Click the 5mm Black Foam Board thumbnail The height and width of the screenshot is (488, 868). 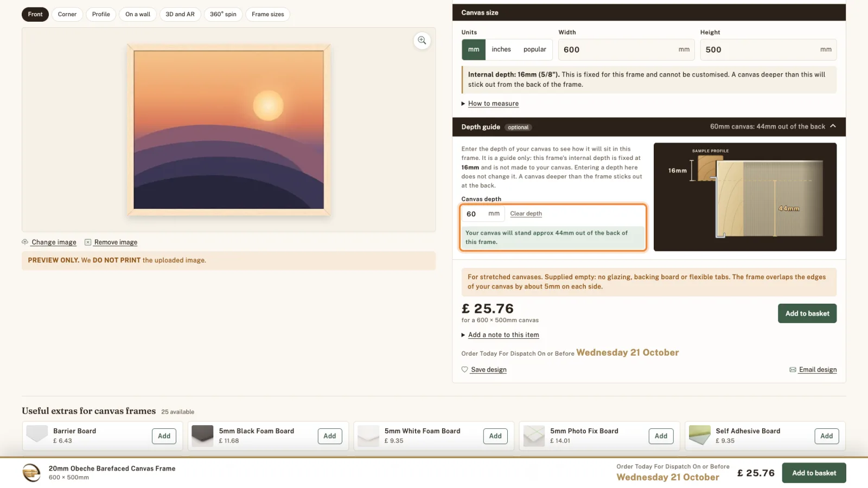pos(202,435)
